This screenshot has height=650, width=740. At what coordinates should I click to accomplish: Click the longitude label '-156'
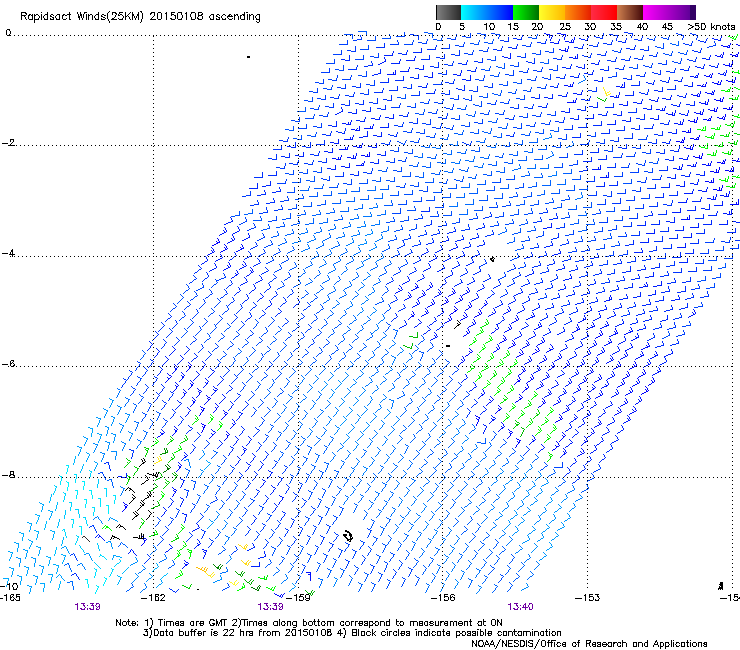[x=443, y=598]
